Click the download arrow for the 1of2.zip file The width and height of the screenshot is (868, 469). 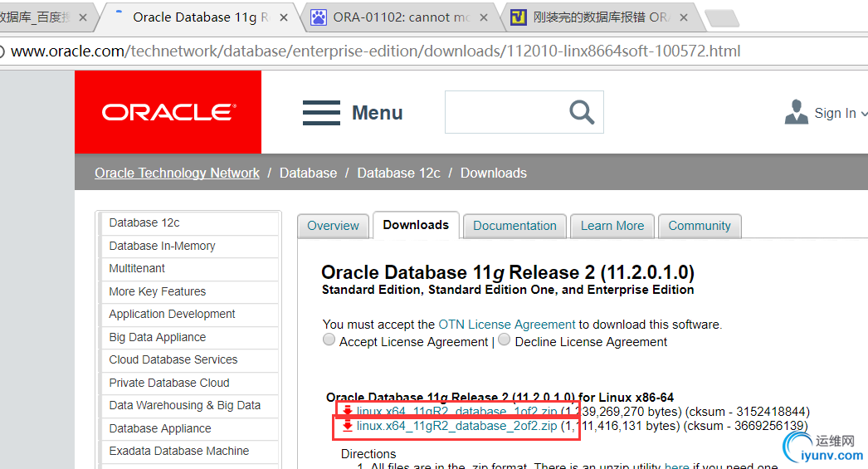tap(347, 412)
